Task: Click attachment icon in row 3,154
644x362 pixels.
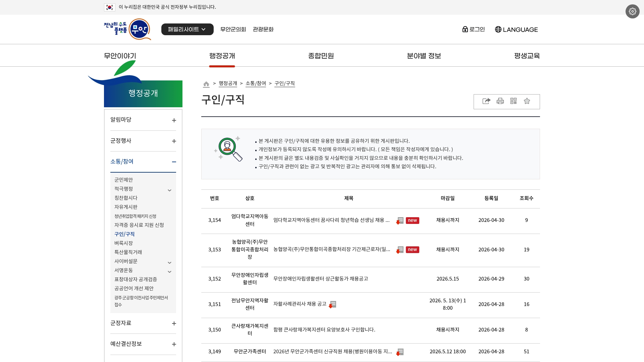Action: pos(400,221)
